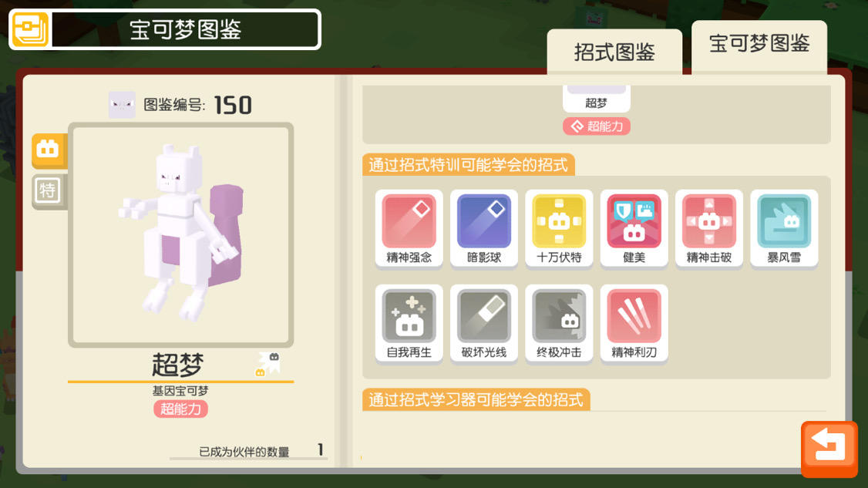The image size is (868, 488).
Task: Expand the 通过招式学习器可能学会的招式 section
Action: 476,399
